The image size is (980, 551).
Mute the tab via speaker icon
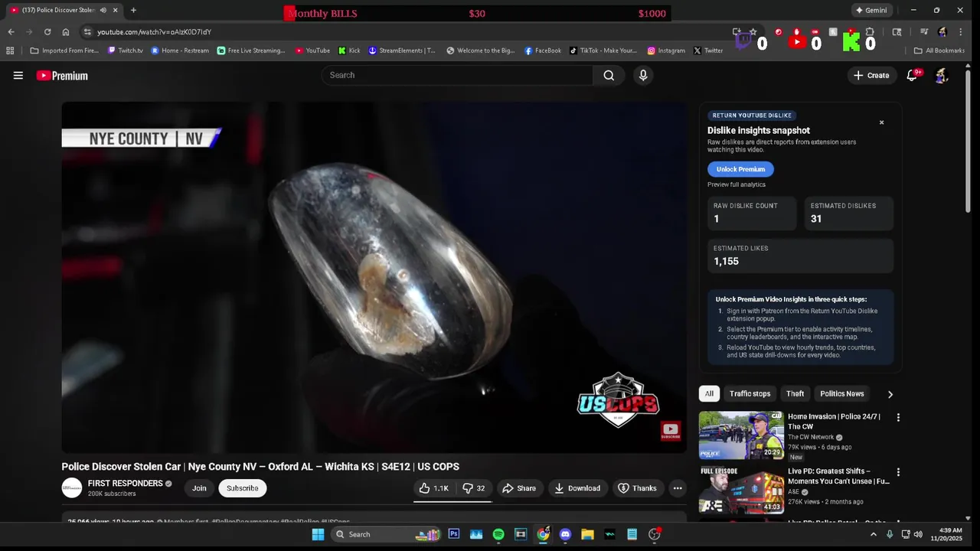coord(103,10)
